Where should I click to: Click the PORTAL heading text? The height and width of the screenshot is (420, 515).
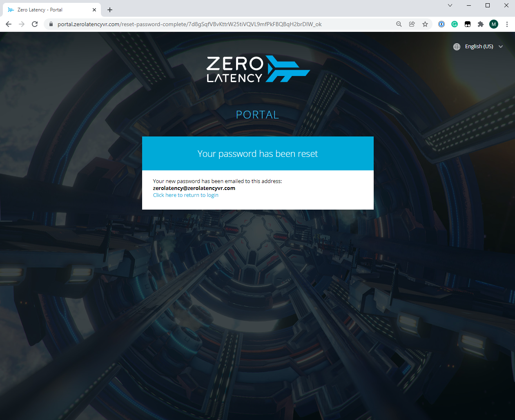tap(258, 115)
